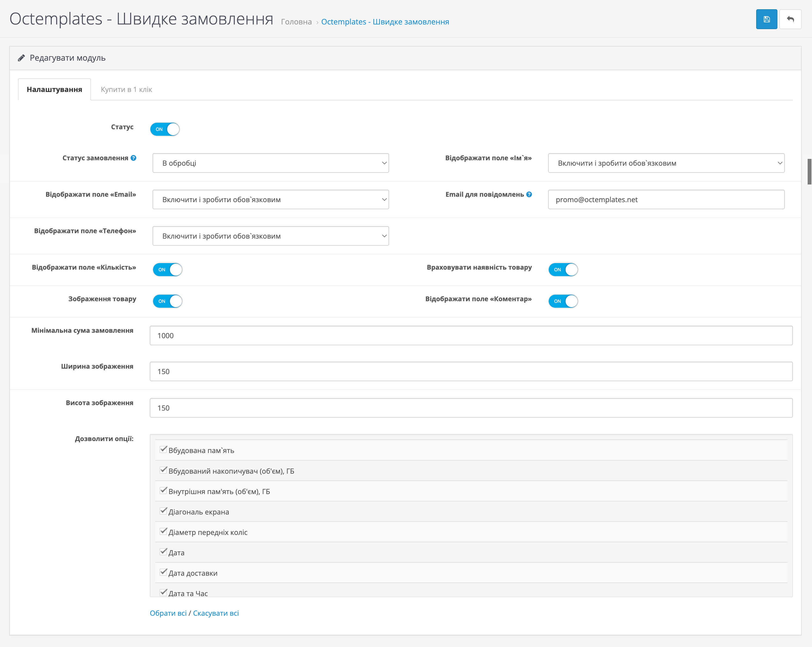Toggle the Відображати поле «Кількість» switch
Screen dimensions: 812x647
[167, 269]
